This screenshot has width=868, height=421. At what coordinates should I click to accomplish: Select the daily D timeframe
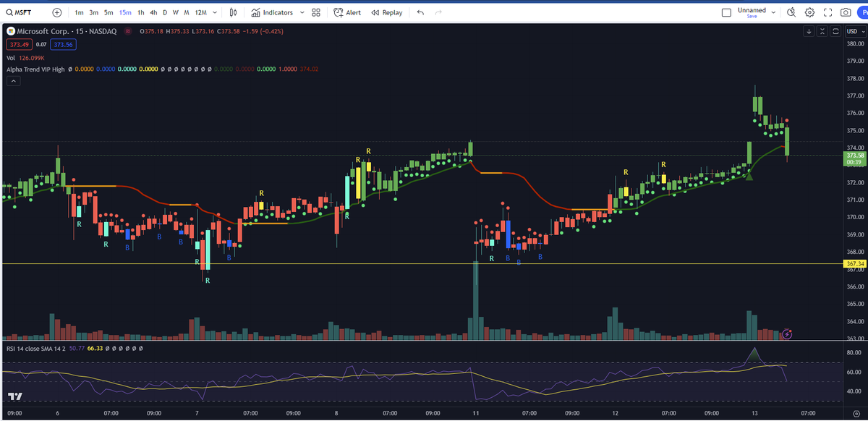pos(165,12)
